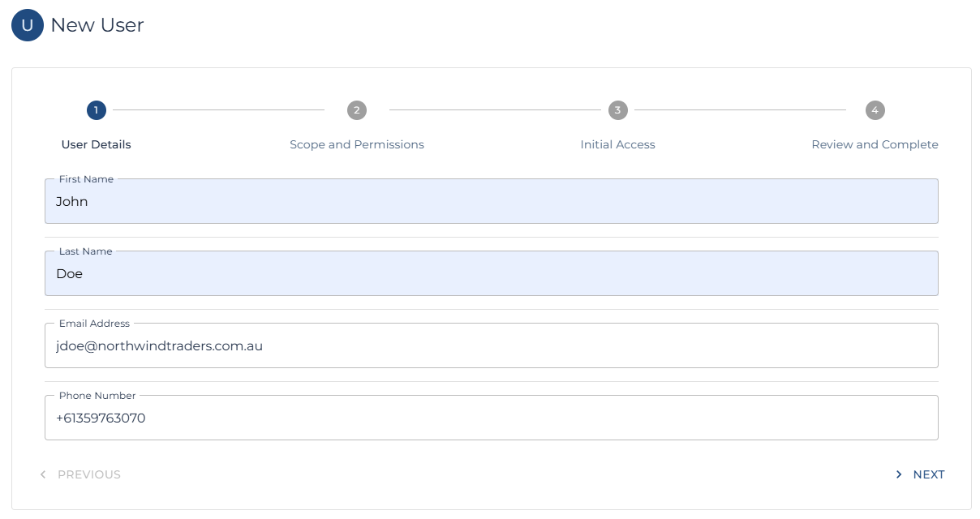This screenshot has width=980, height=519.
Task: Click the right chevron beside Next
Action: (898, 474)
